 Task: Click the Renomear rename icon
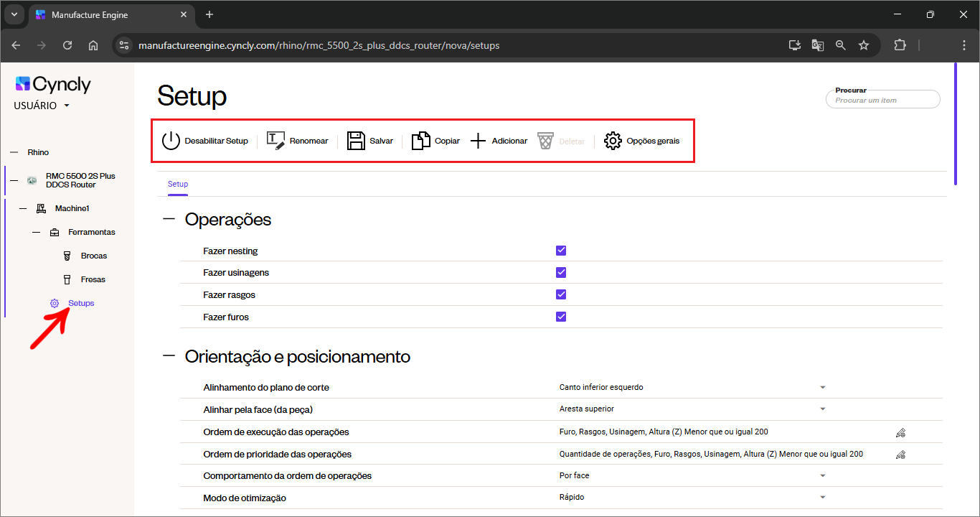275,141
